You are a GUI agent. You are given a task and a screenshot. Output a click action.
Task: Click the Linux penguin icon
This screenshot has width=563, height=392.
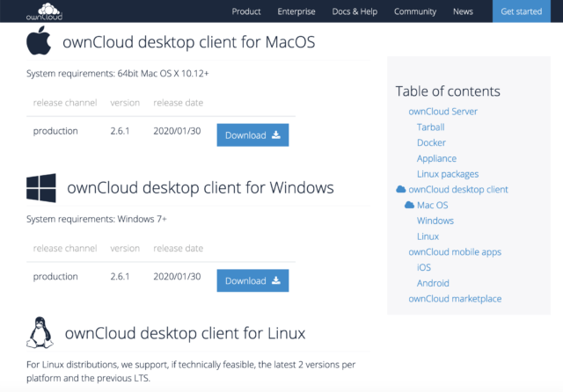pyautogui.click(x=40, y=332)
